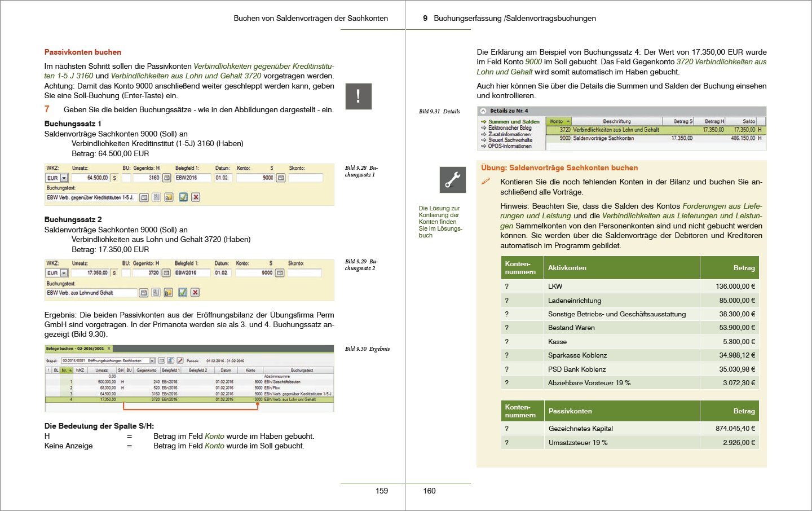
Task: Select the Details row '9000 Saldenvorträge Sachkonten'
Action: [656, 138]
